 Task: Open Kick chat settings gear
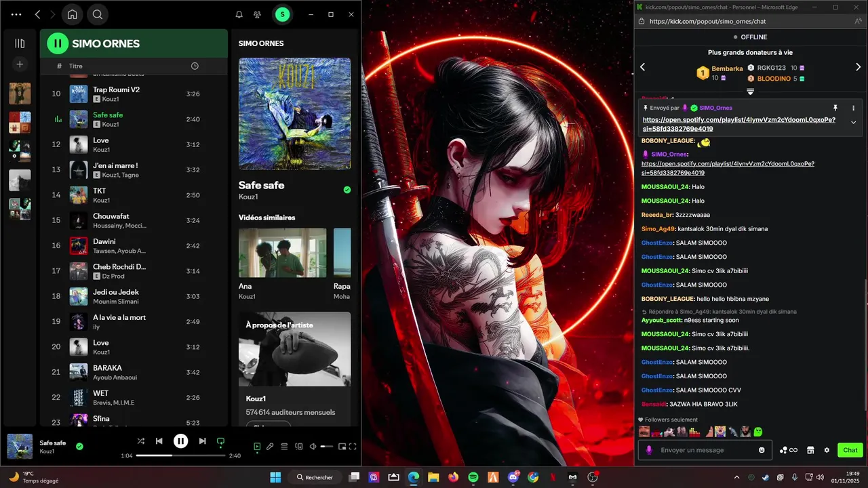pyautogui.click(x=827, y=450)
